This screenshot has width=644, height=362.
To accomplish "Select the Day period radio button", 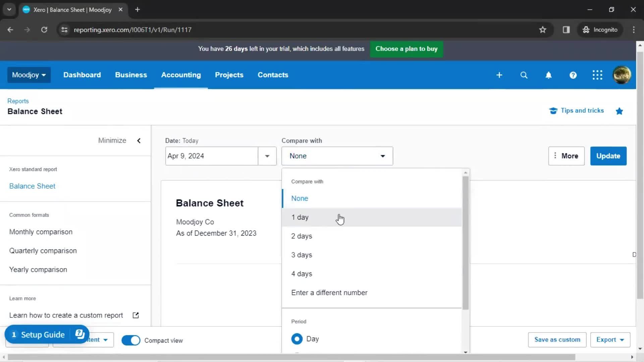I will (x=297, y=339).
